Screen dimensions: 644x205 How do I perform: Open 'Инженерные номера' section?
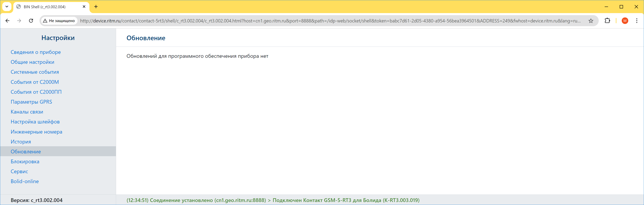pyautogui.click(x=37, y=132)
